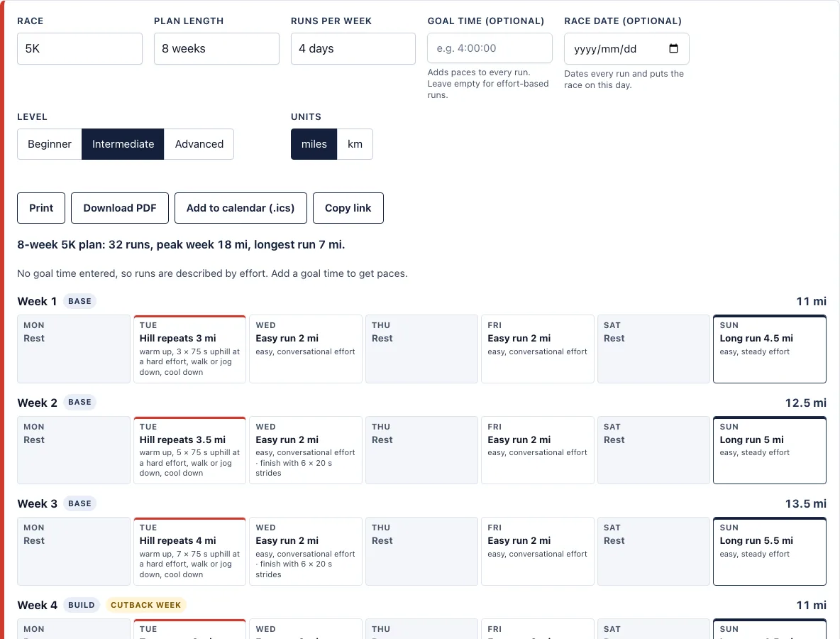Select Week 2 Saturday Rest card
The width and height of the screenshot is (840, 639).
tap(653, 450)
